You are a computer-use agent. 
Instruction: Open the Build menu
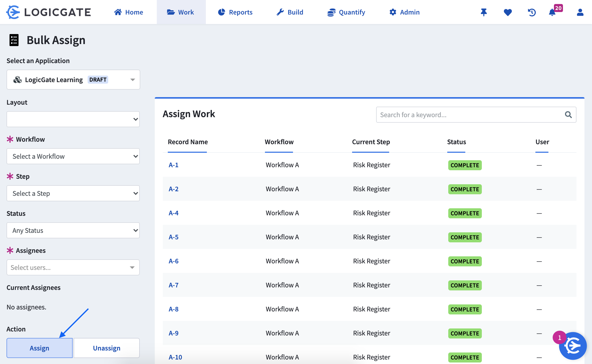[290, 12]
